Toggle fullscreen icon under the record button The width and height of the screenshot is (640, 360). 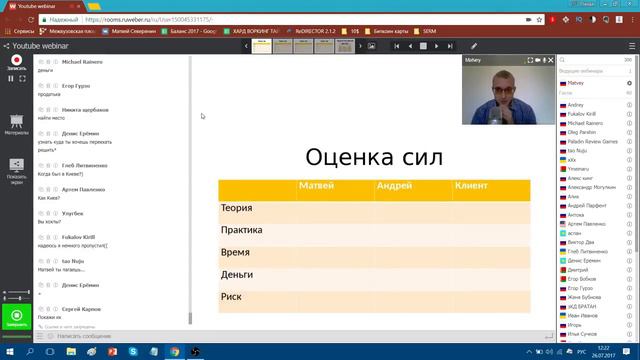(x=22, y=78)
